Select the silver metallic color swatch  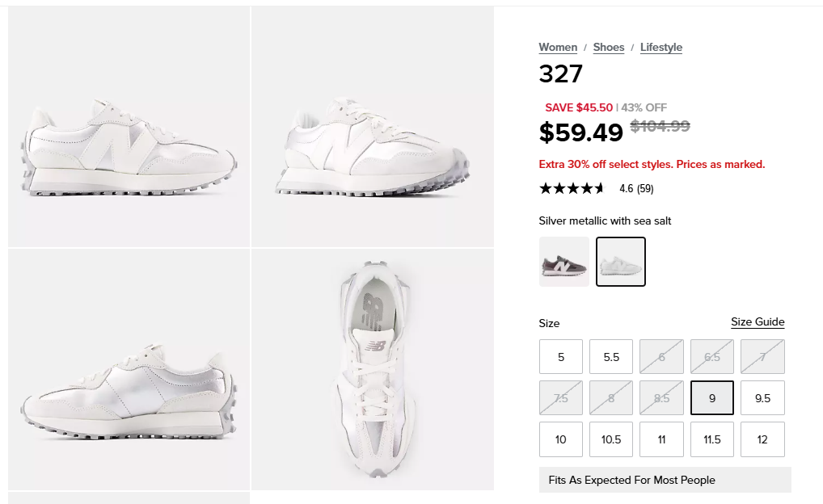(621, 262)
